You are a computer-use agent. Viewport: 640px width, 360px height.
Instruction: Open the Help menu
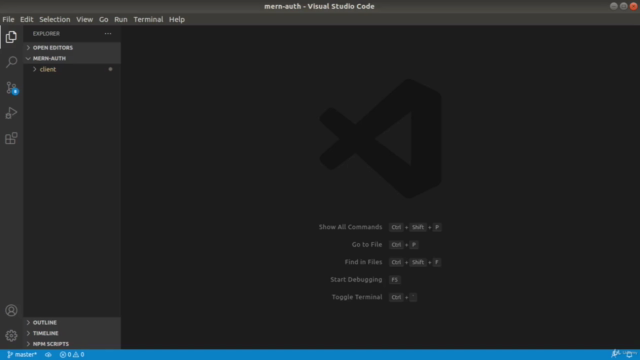[177, 19]
